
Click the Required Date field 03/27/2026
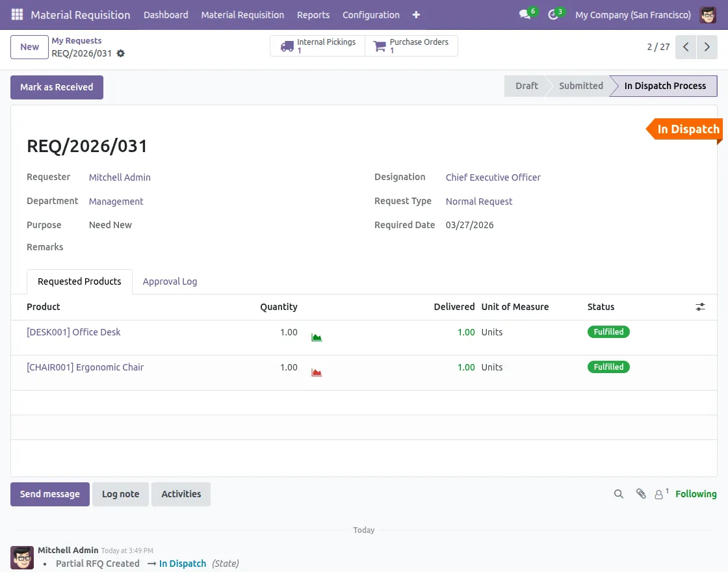pos(469,225)
